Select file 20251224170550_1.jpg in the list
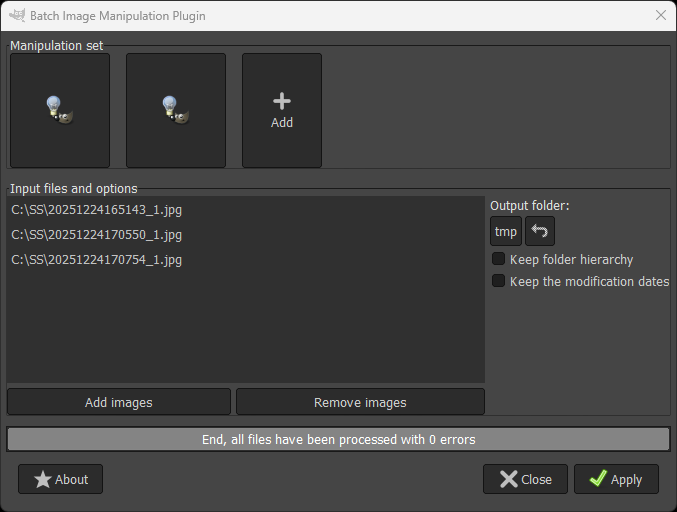 tap(245, 235)
